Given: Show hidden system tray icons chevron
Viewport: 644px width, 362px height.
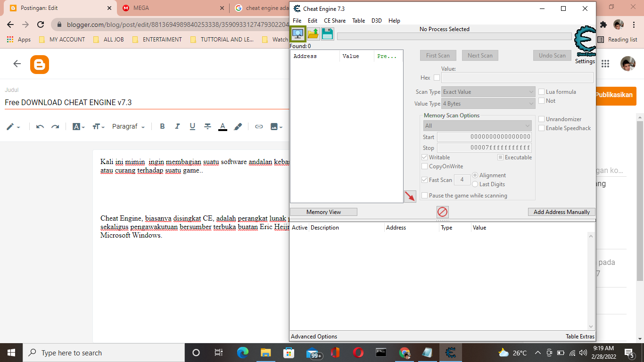Looking at the screenshot, I should 537,353.
